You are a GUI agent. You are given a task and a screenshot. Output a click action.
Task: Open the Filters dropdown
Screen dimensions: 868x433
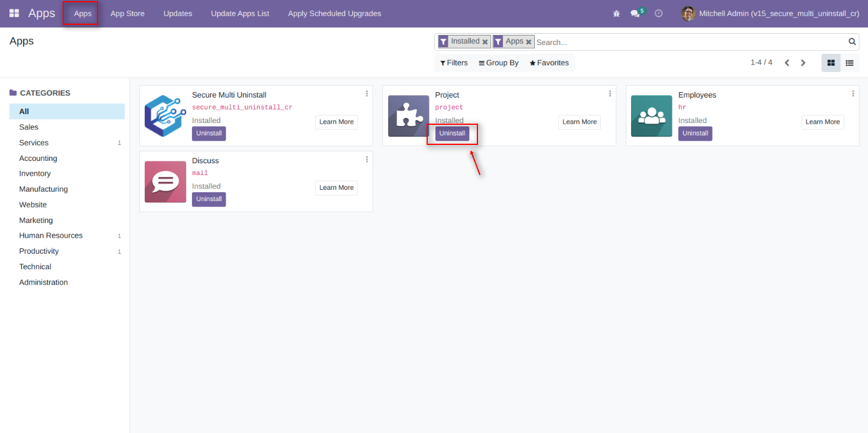pyautogui.click(x=454, y=63)
